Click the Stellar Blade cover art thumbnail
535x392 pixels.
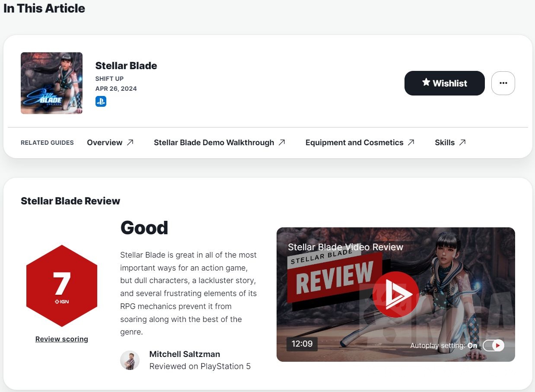51,83
